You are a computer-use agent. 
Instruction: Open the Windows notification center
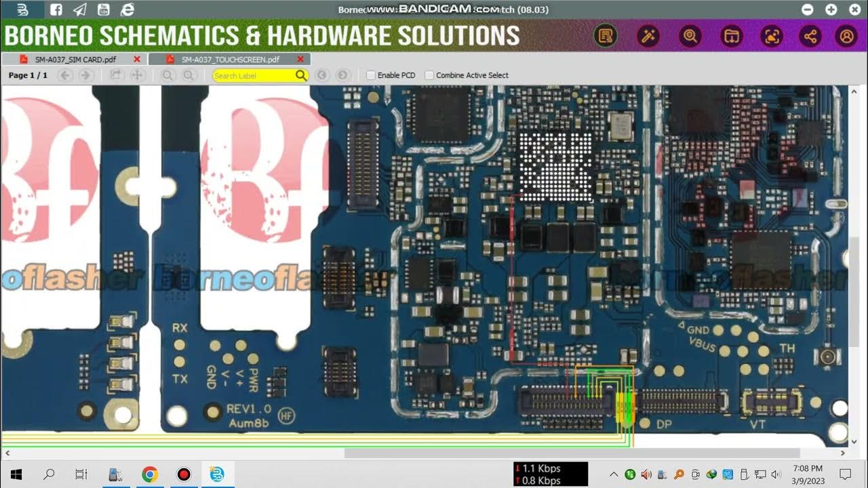click(x=845, y=474)
